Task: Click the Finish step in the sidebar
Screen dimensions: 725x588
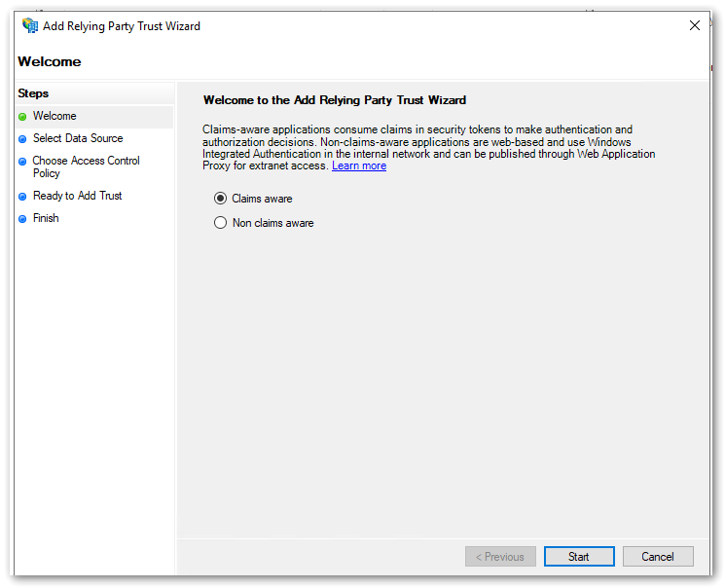Action: [x=46, y=218]
